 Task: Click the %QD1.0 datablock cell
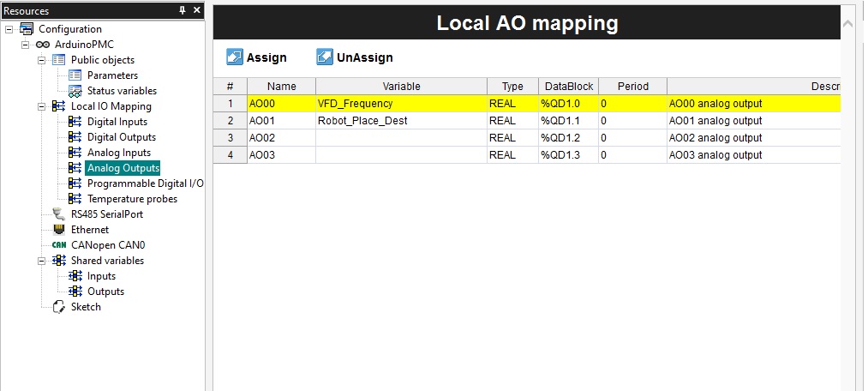tap(568, 104)
